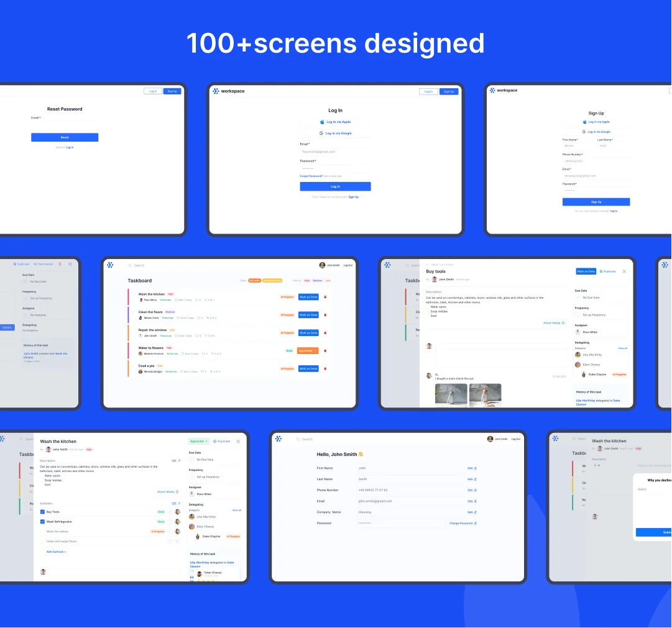Click the workspace logo on the Log In screen
This screenshot has width=672, height=628.
[228, 91]
